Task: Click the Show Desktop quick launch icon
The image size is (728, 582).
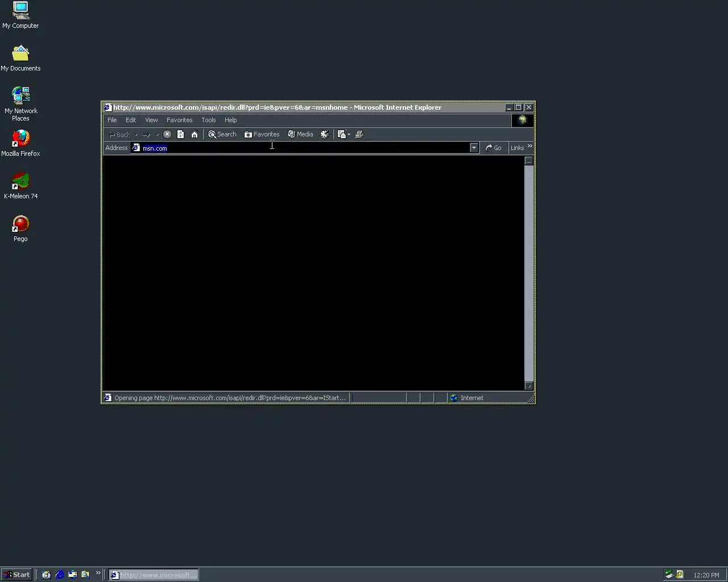Action: 47,575
